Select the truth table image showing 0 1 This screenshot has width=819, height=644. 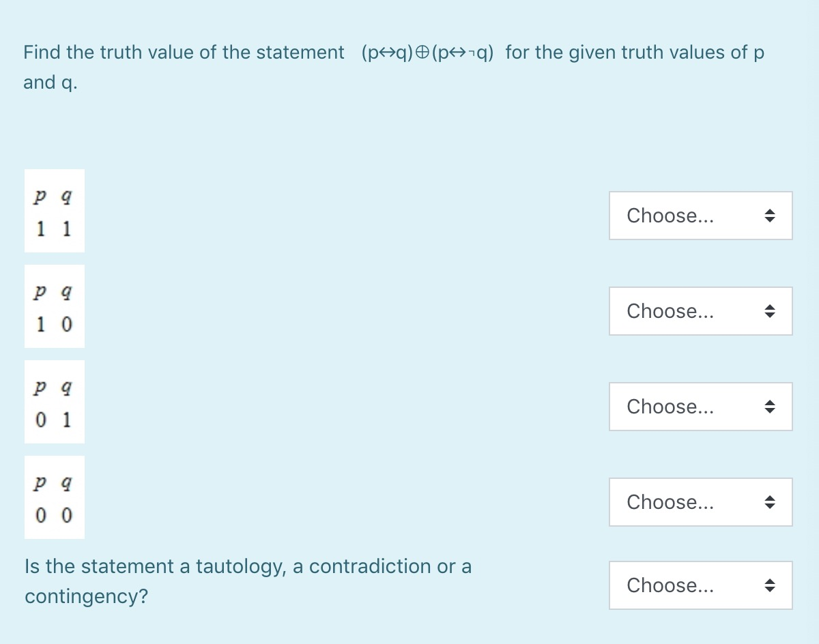54,402
